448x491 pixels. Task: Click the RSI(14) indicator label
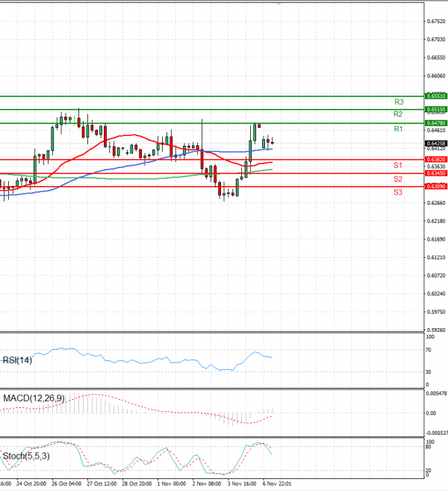coord(17,360)
